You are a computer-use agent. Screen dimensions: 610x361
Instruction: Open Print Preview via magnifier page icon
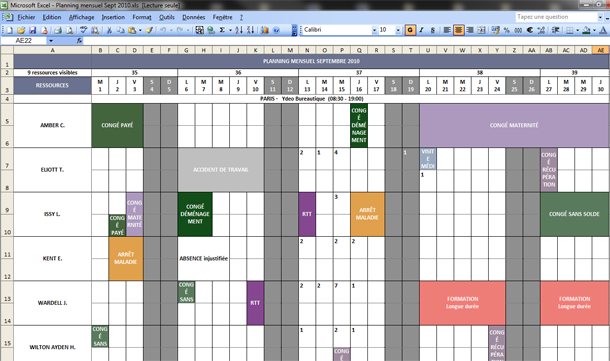point(70,30)
